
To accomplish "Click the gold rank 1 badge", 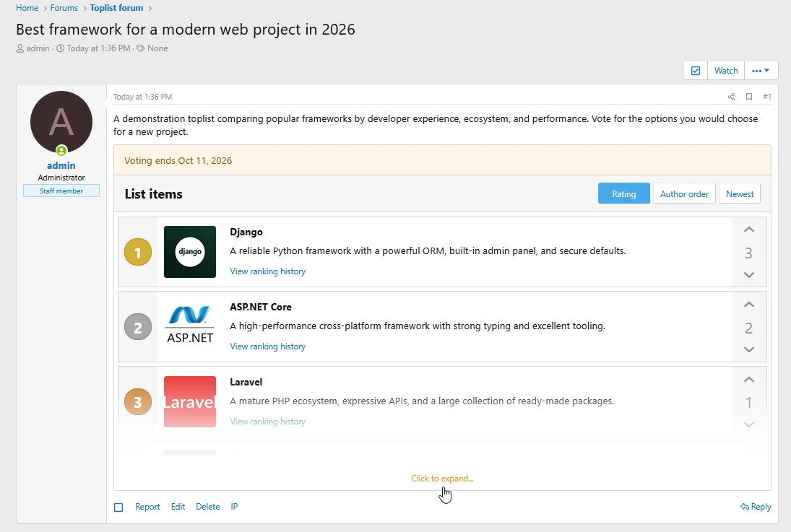I will pyautogui.click(x=138, y=252).
